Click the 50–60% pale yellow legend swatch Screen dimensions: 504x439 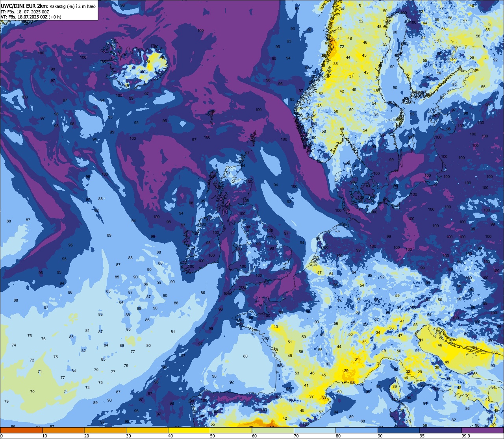point(231,430)
